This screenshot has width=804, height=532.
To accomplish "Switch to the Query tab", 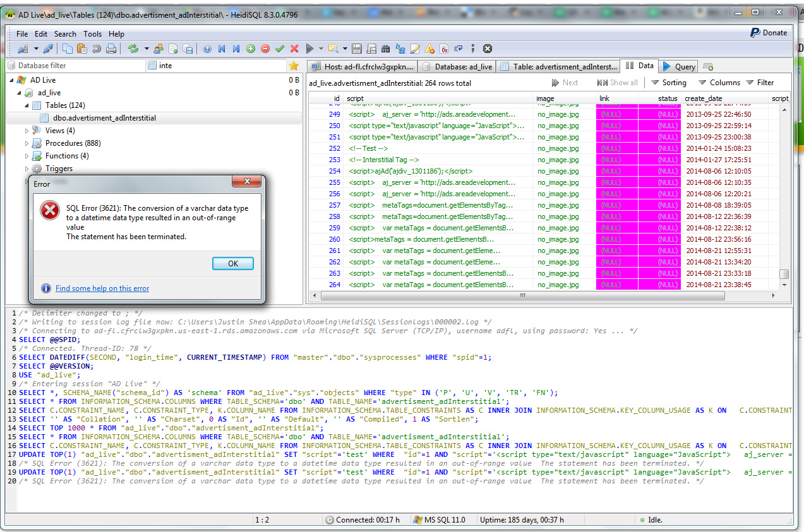I will (x=679, y=66).
